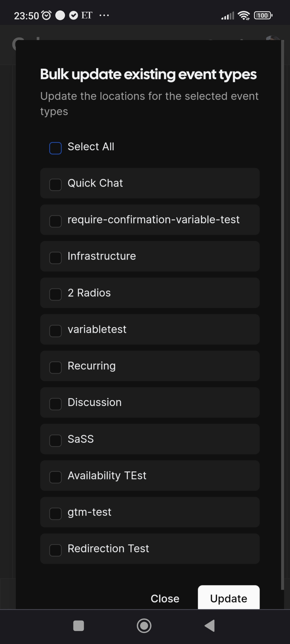Screen dimensions: 290x644
Task: Tap the home circle navigation icon
Action: click(x=144, y=626)
